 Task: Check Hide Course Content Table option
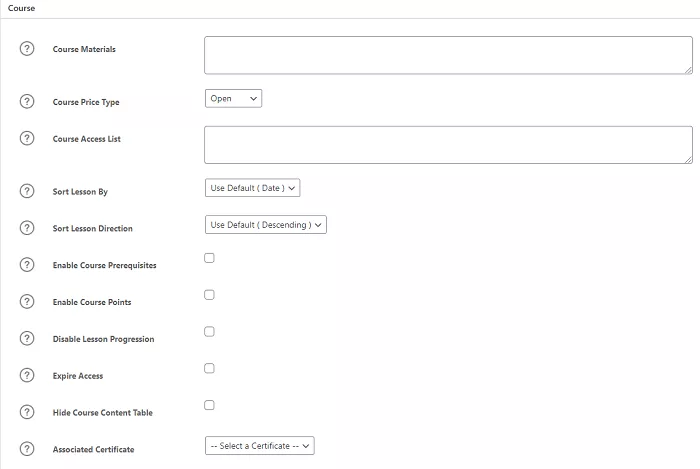click(209, 405)
